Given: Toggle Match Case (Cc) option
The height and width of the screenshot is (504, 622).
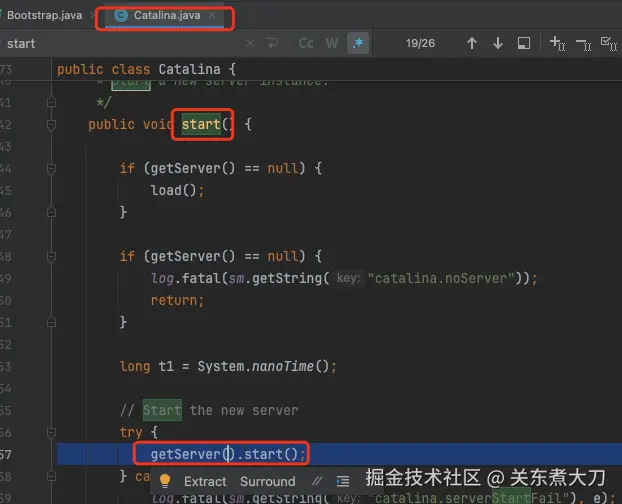Looking at the screenshot, I should tap(306, 43).
